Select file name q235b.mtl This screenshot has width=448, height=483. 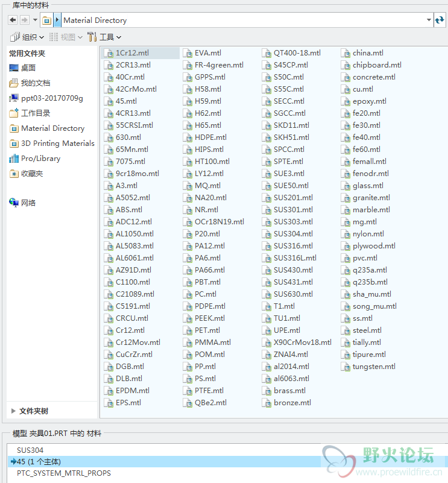pos(370,282)
